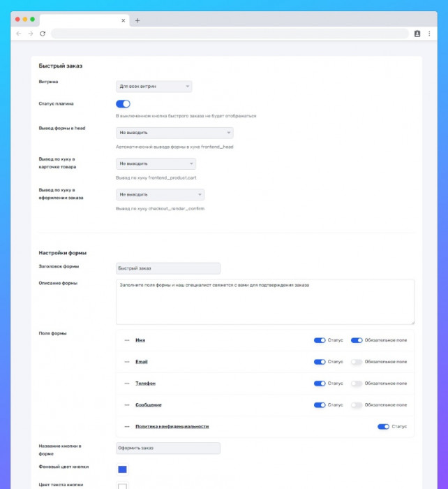Click the Заголовок формы input field

click(167, 268)
